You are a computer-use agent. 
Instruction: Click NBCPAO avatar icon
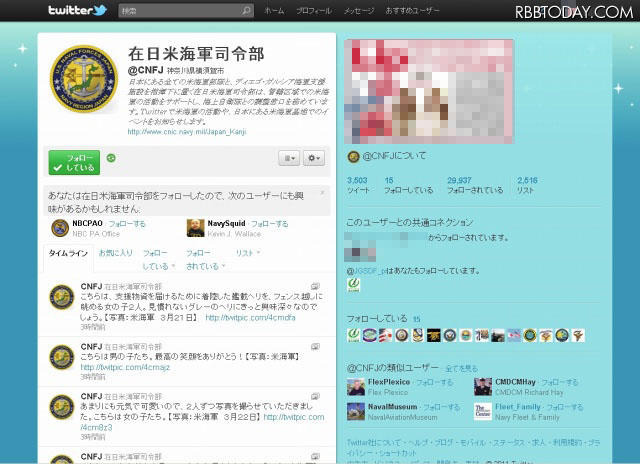(60, 228)
